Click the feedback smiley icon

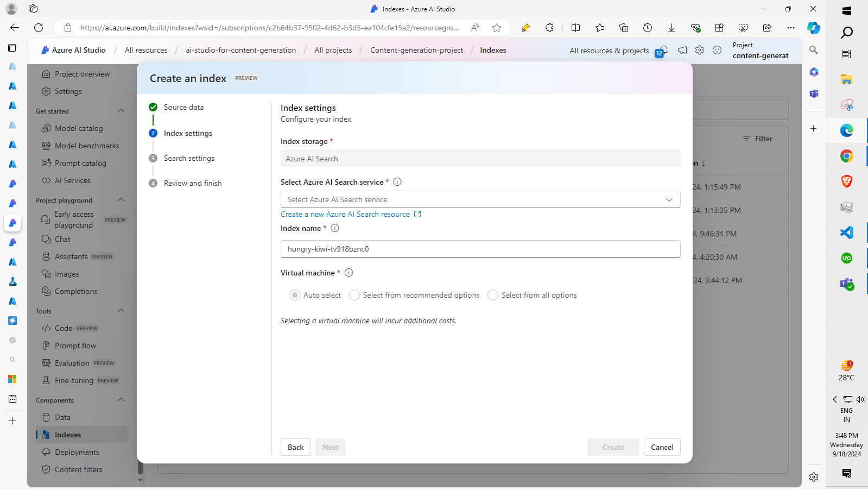(x=717, y=50)
